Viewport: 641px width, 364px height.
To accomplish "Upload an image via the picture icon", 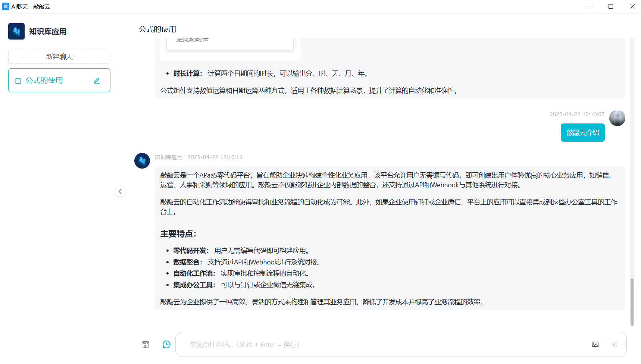I will click(595, 344).
